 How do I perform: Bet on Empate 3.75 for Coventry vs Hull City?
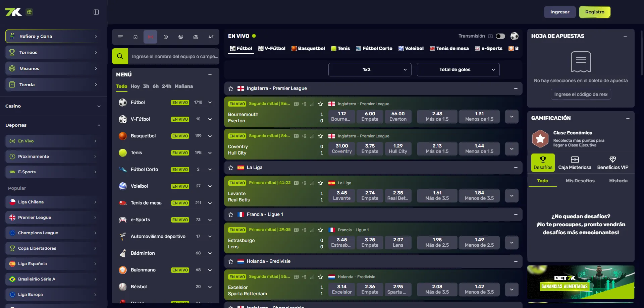tap(370, 149)
